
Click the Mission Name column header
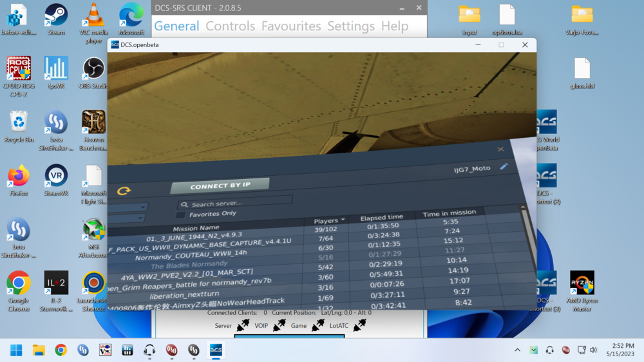pos(196,228)
